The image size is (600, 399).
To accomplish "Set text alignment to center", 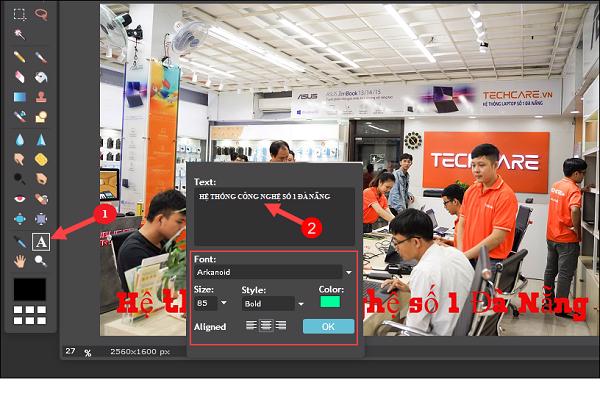I will click(x=266, y=326).
